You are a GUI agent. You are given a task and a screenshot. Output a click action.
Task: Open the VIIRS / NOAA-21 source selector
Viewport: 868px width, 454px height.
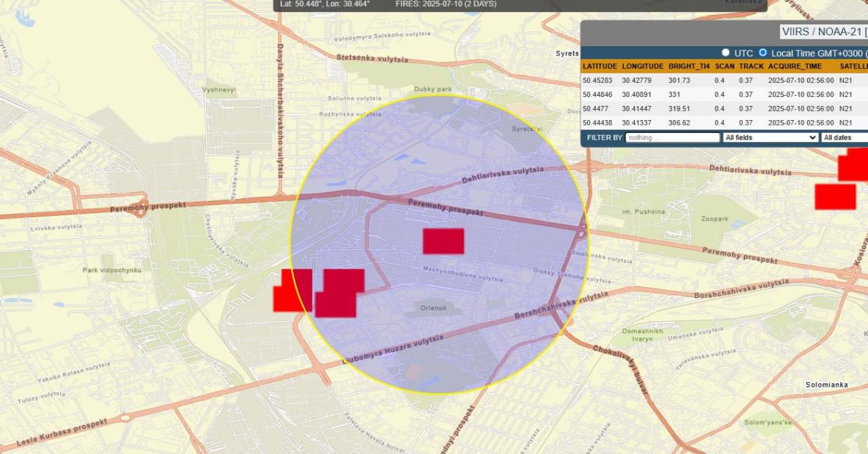point(823,32)
